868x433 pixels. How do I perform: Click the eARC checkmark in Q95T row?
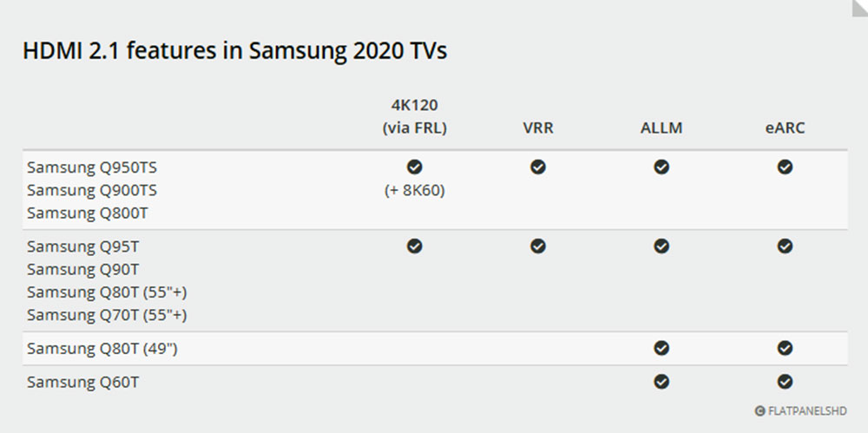[785, 246]
